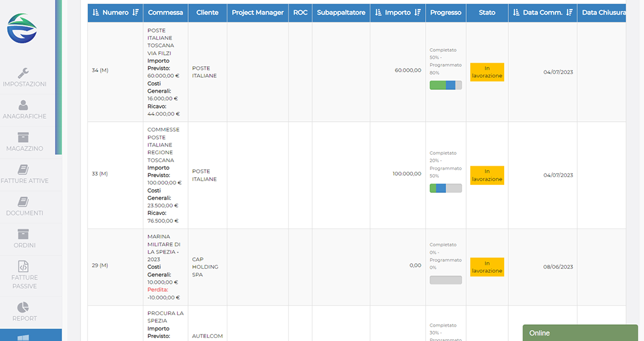Click Ricavo 76.500,00 € value
The height and width of the screenshot is (341, 644).
tap(163, 221)
